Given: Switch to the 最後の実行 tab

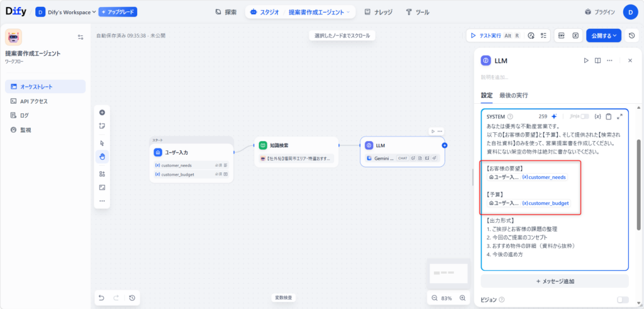Looking at the screenshot, I should tap(513, 95).
